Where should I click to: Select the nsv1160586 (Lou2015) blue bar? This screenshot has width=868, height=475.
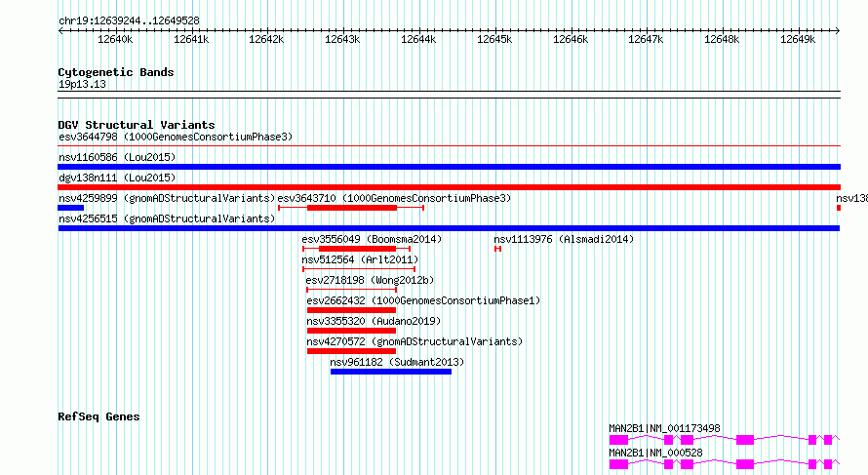(449, 167)
